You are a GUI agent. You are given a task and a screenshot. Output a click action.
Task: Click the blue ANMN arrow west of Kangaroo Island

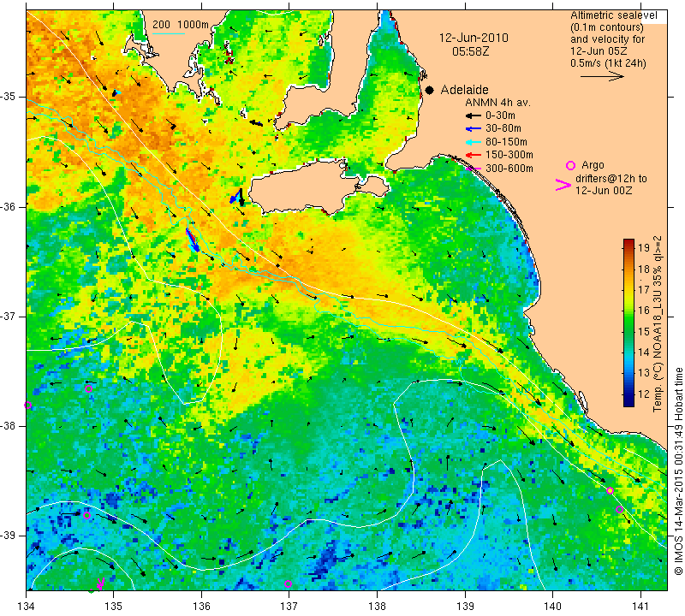[235, 197]
